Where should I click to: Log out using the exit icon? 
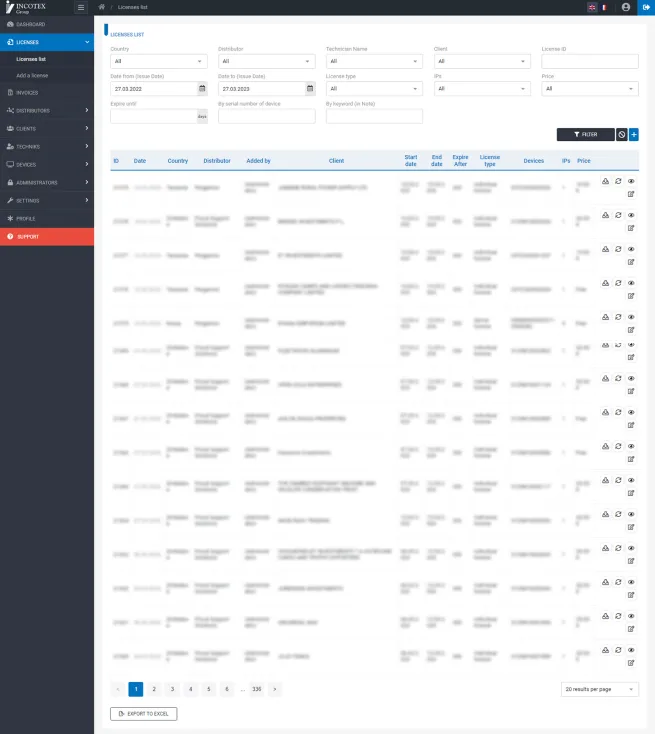pyautogui.click(x=646, y=7)
